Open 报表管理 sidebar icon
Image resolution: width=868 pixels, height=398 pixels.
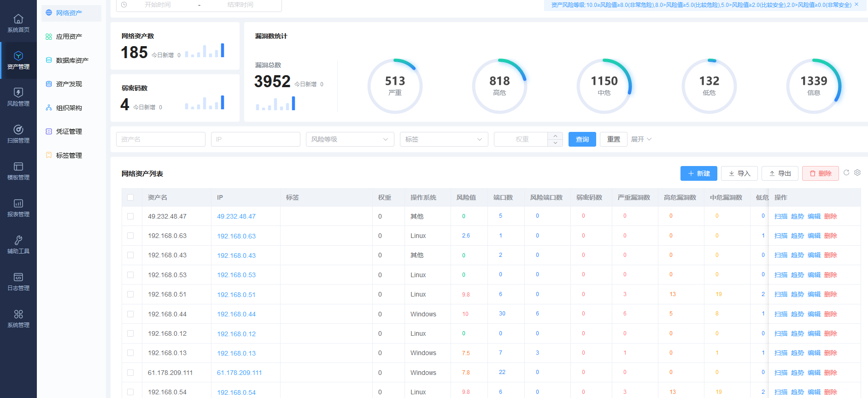pyautogui.click(x=18, y=203)
